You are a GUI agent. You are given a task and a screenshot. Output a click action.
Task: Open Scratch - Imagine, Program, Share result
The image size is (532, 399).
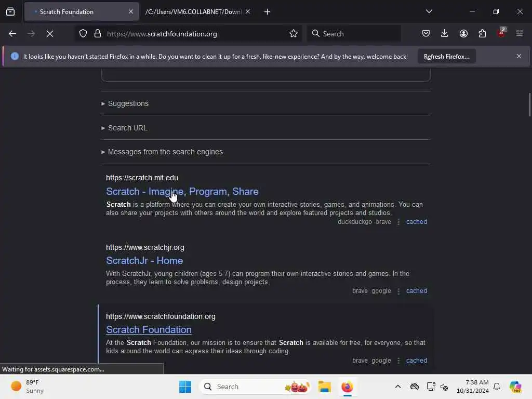pos(182,192)
